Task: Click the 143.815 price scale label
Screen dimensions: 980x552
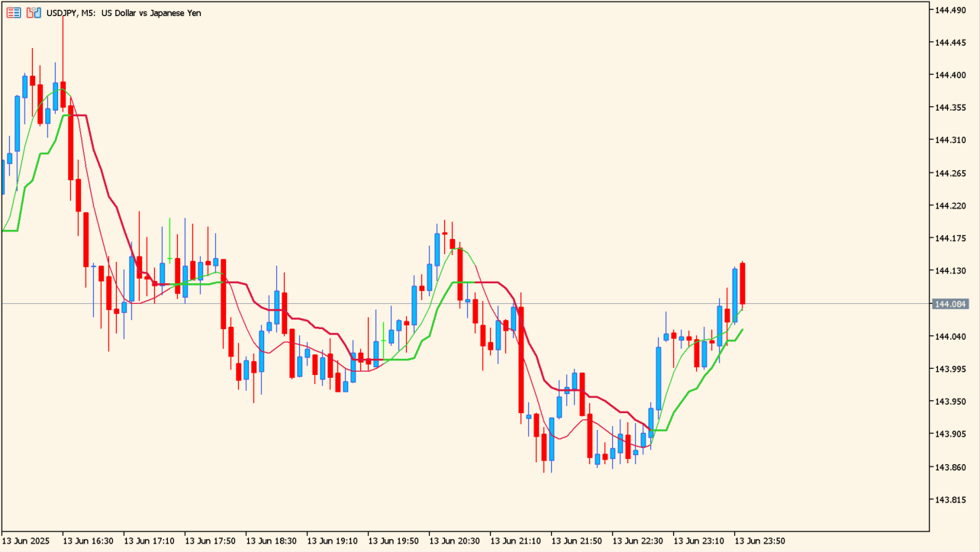Action: (950, 500)
